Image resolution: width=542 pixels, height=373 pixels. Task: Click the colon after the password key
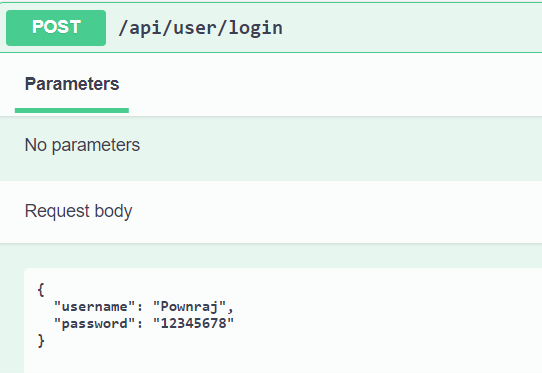pyautogui.click(x=140, y=324)
